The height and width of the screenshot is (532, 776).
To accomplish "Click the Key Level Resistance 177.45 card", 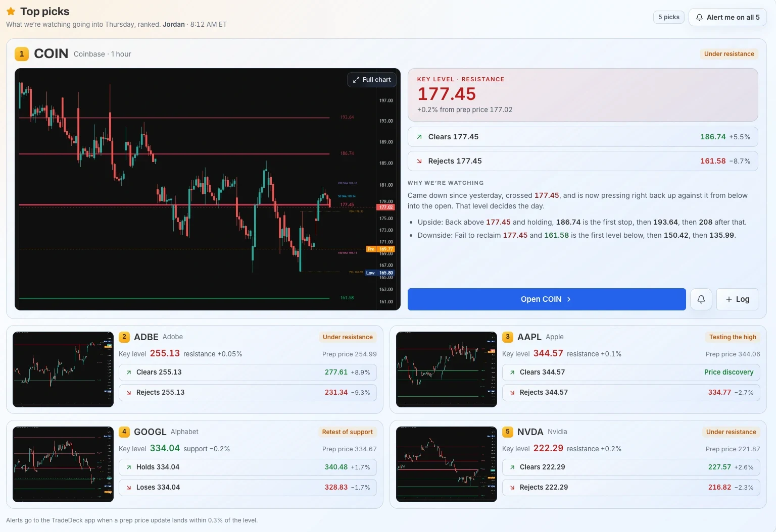I will tap(583, 95).
